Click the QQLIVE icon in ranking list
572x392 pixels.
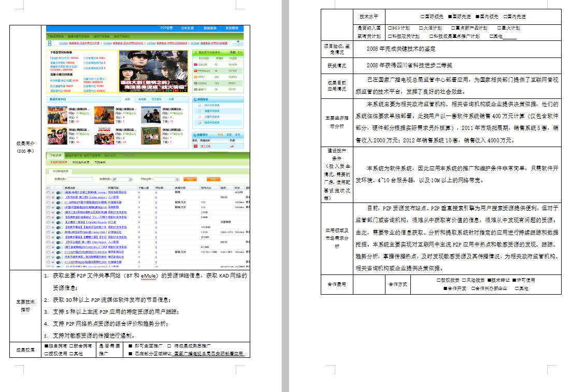coord(195,64)
